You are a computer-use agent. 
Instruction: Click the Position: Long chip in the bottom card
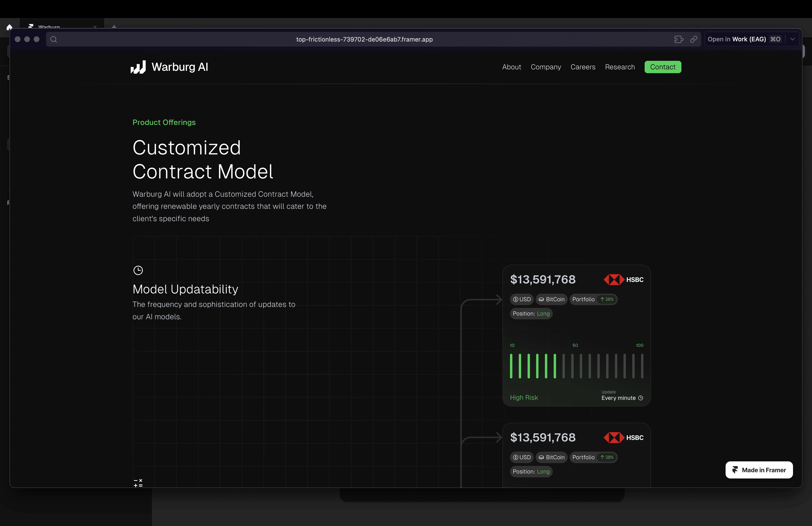click(531, 472)
